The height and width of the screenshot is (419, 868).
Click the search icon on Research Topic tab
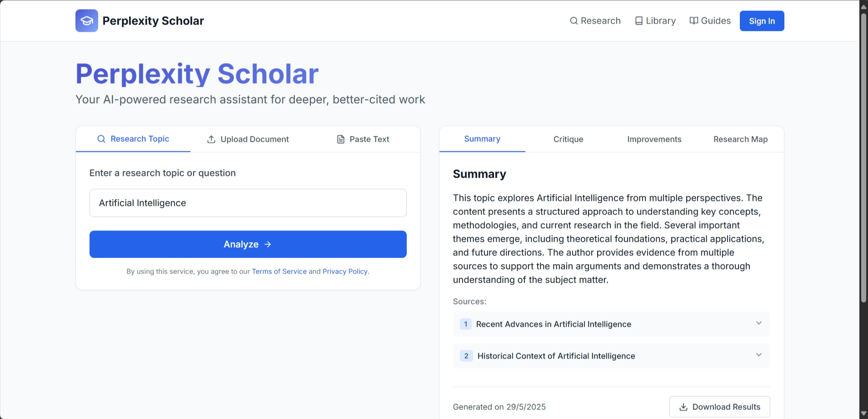(101, 139)
